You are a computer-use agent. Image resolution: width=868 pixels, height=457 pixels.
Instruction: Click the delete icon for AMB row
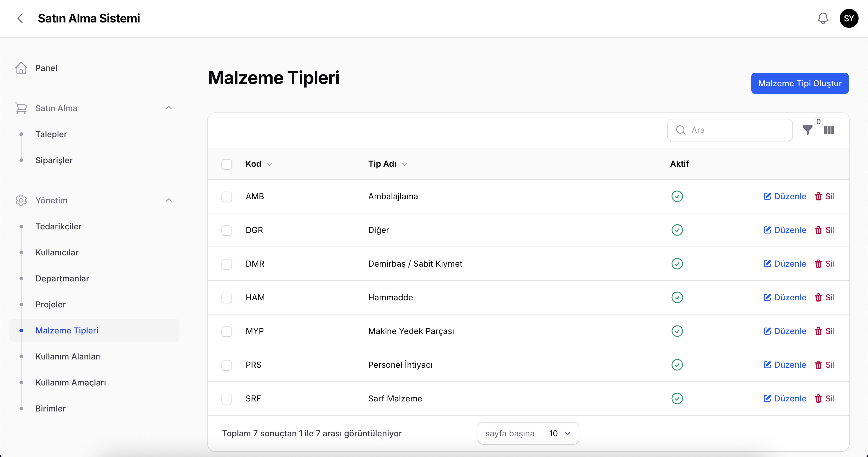pyautogui.click(x=819, y=196)
